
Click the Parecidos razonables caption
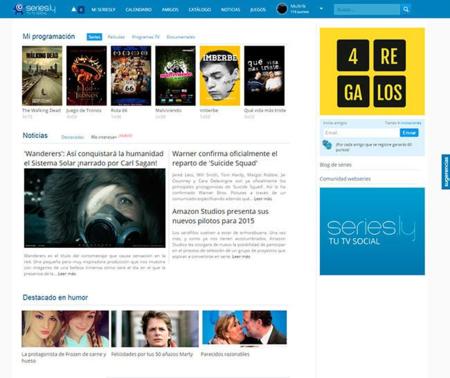point(225,354)
